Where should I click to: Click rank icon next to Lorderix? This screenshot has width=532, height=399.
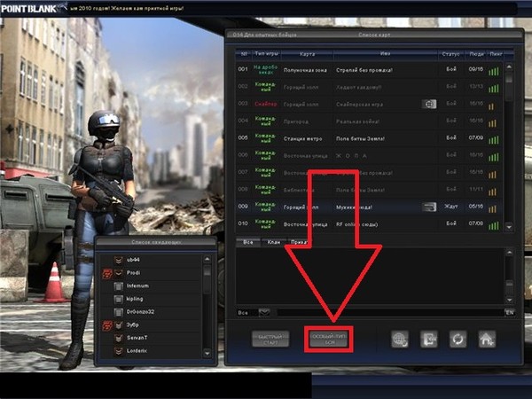pyautogui.click(x=119, y=351)
